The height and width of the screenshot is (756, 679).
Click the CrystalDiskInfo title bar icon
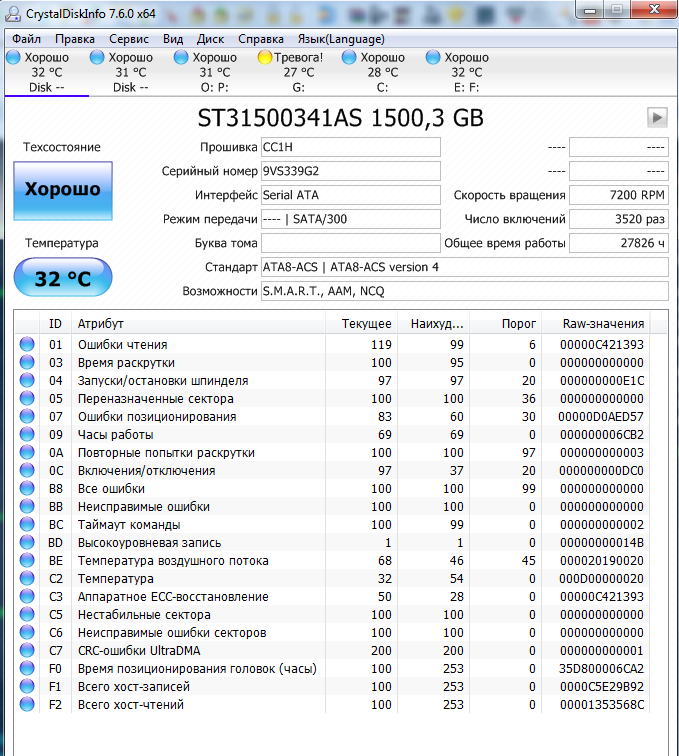coord(13,14)
